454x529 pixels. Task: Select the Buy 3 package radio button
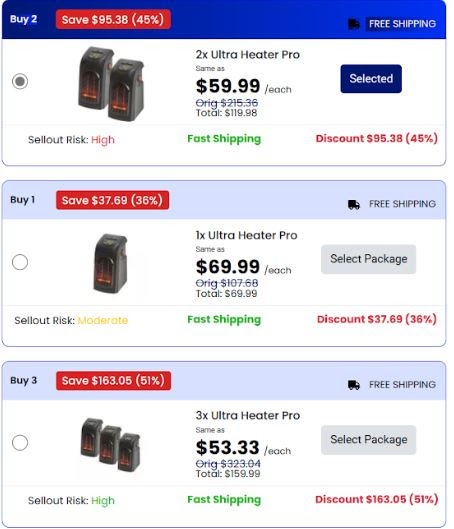[x=20, y=443]
